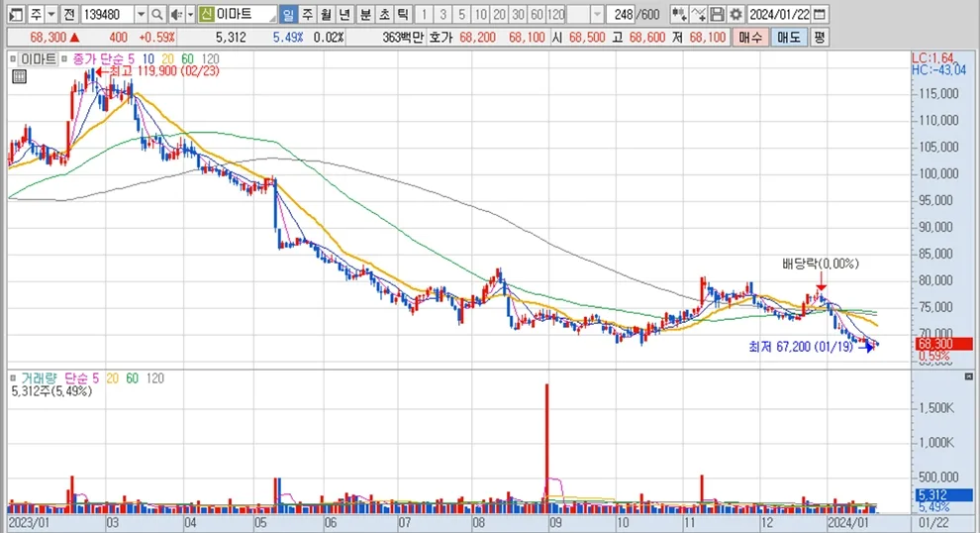The image size is (980, 533).
Task: Click the speaker sound icon
Action: point(174,15)
